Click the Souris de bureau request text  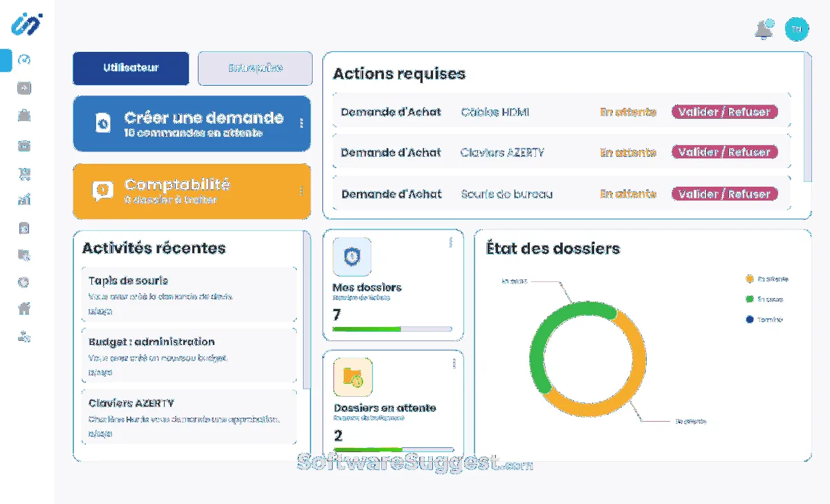(x=507, y=194)
